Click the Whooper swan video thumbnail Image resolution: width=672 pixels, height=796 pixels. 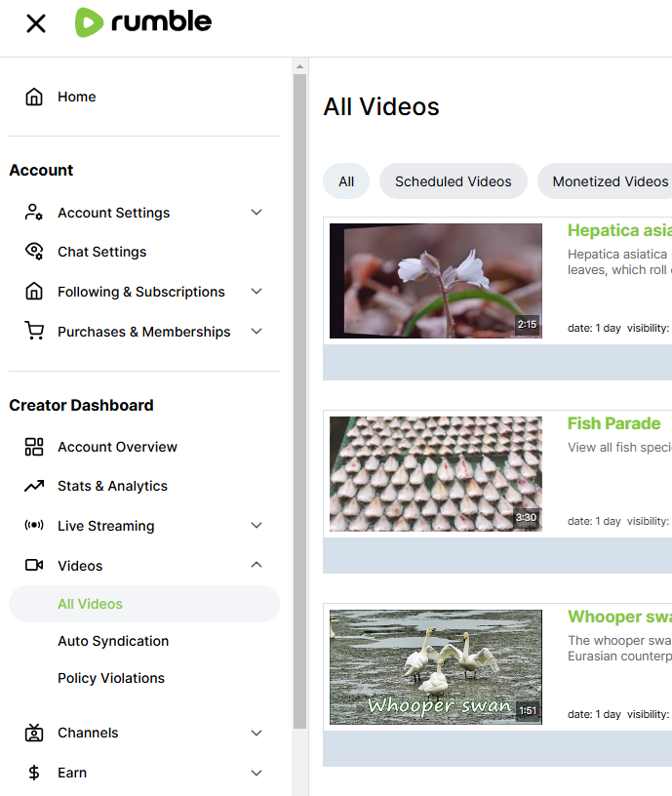pyautogui.click(x=435, y=667)
